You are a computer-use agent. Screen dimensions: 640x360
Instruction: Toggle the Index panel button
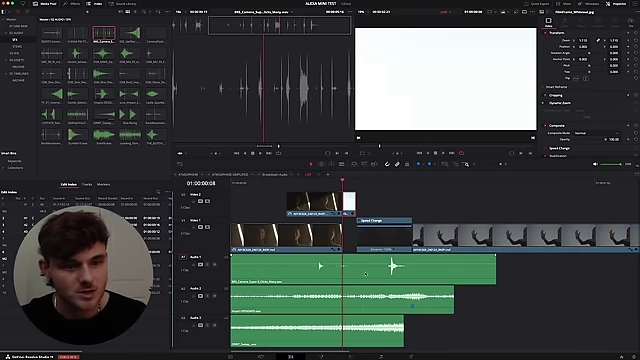pos(94,4)
